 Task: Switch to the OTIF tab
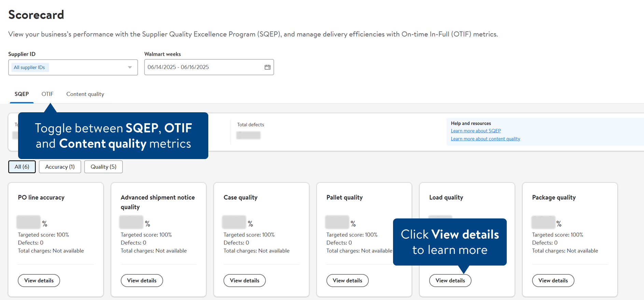47,94
